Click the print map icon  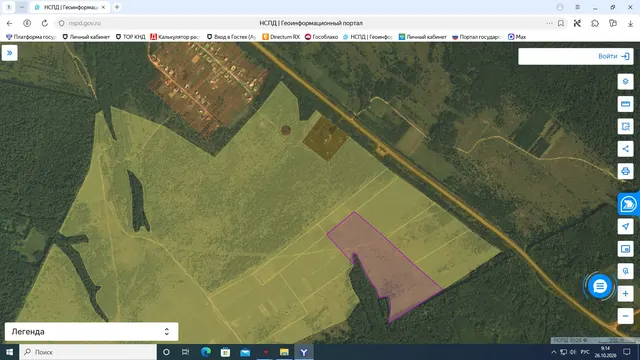click(x=625, y=171)
